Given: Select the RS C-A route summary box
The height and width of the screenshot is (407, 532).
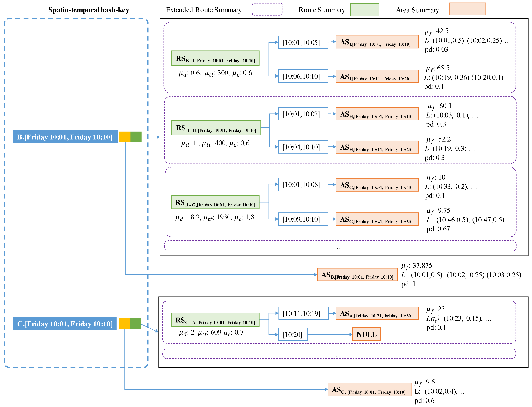Looking at the screenshot, I should coord(215,320).
